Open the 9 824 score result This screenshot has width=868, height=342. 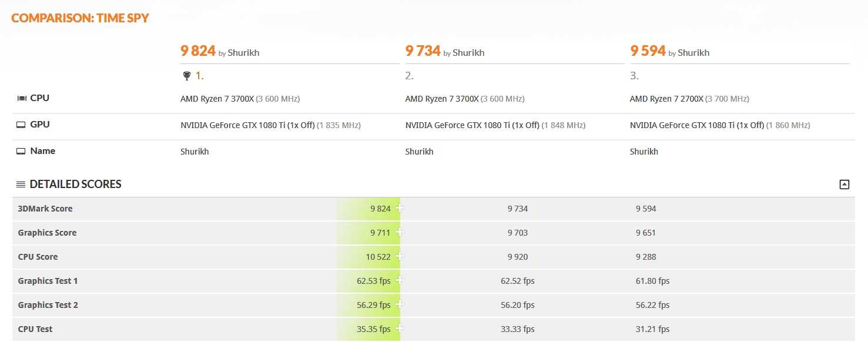click(198, 51)
